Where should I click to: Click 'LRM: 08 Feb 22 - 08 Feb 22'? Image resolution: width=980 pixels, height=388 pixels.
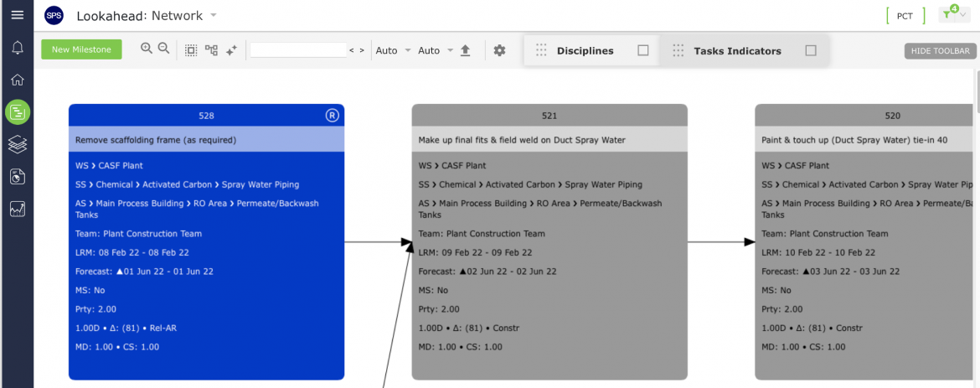(x=132, y=253)
